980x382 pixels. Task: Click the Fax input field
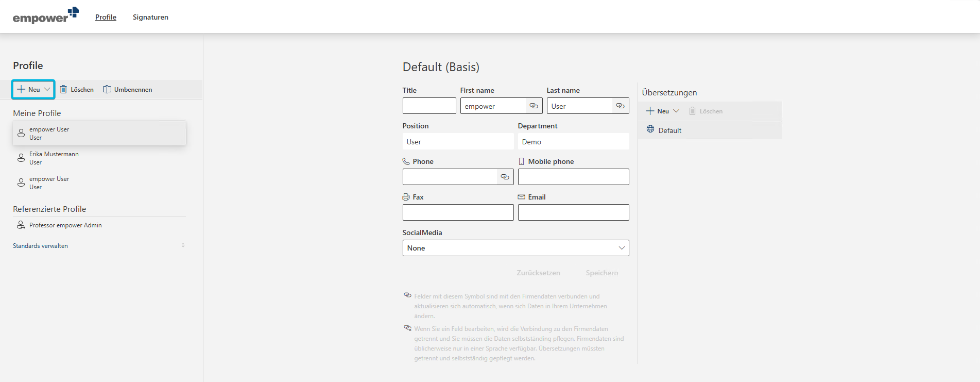coord(458,212)
